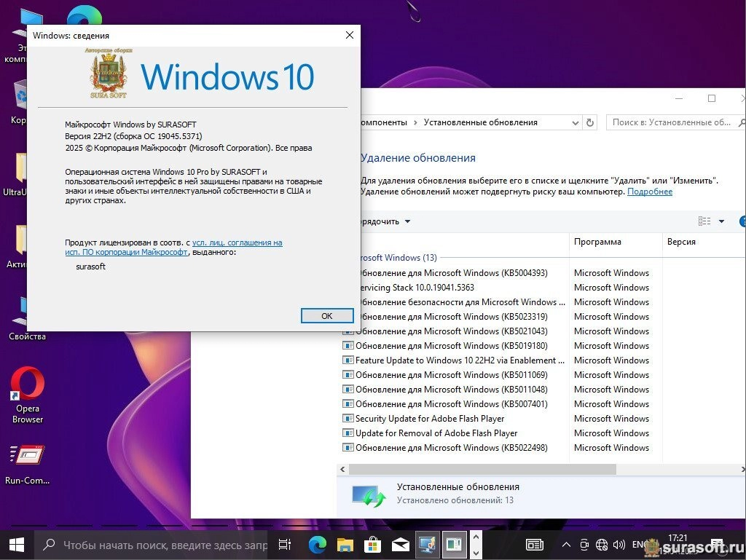Image resolution: width=746 pixels, height=560 pixels.
Task: Launch Microsoft Edge from the taskbar
Action: coord(317,544)
